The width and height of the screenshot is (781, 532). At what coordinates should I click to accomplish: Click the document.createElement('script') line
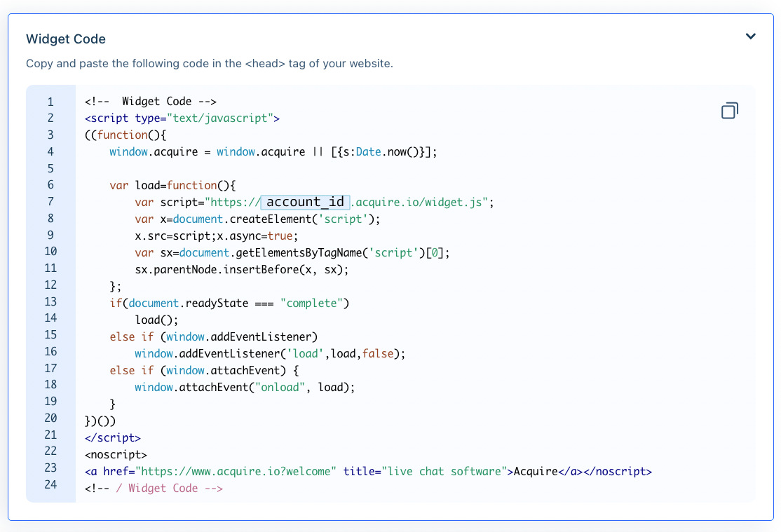point(257,219)
